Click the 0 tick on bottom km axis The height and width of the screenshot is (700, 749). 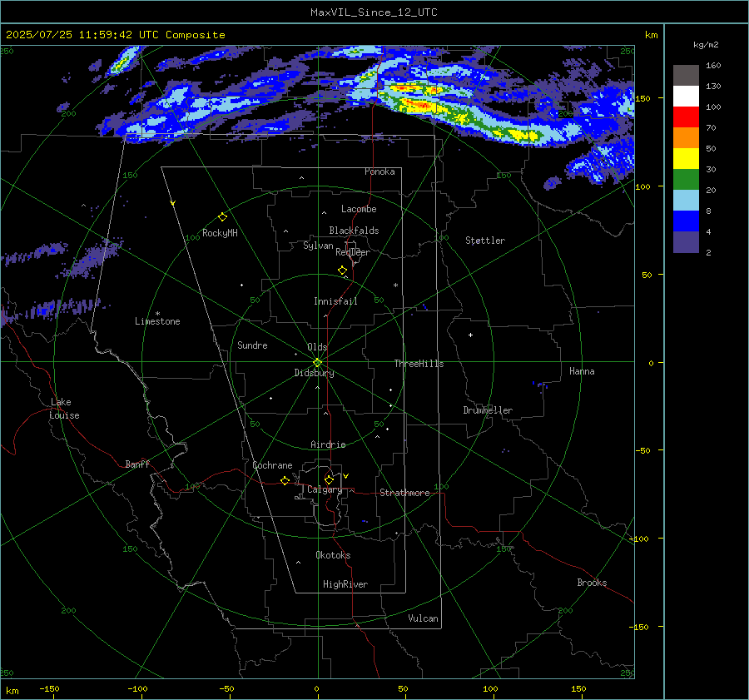(x=316, y=688)
